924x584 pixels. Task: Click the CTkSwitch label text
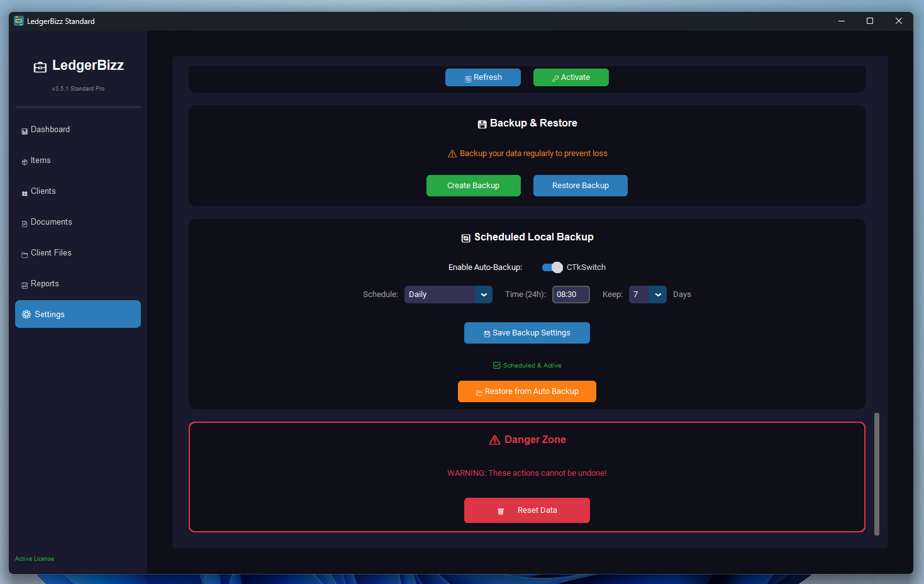tap(586, 267)
